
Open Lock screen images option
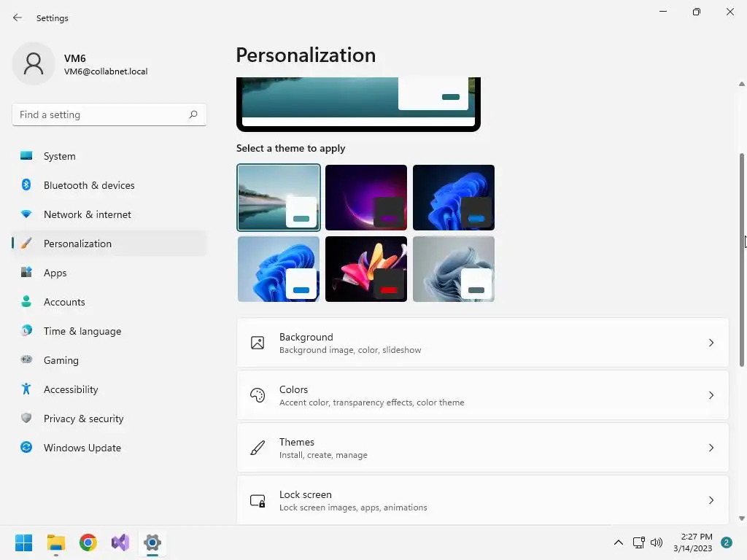[483, 500]
